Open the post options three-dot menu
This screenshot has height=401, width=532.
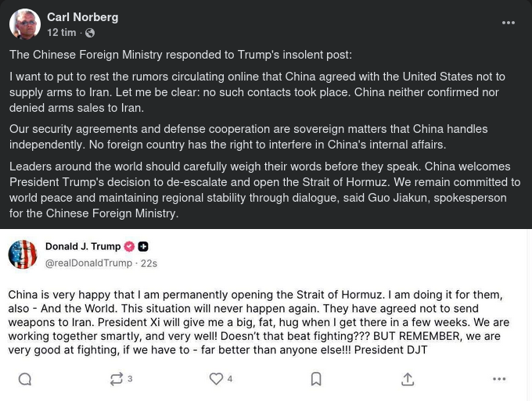click(x=509, y=23)
